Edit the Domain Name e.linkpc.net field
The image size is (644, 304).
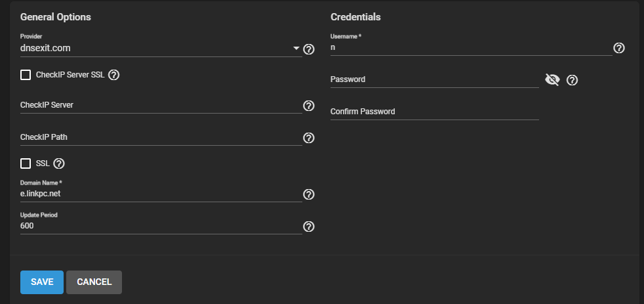(x=161, y=194)
